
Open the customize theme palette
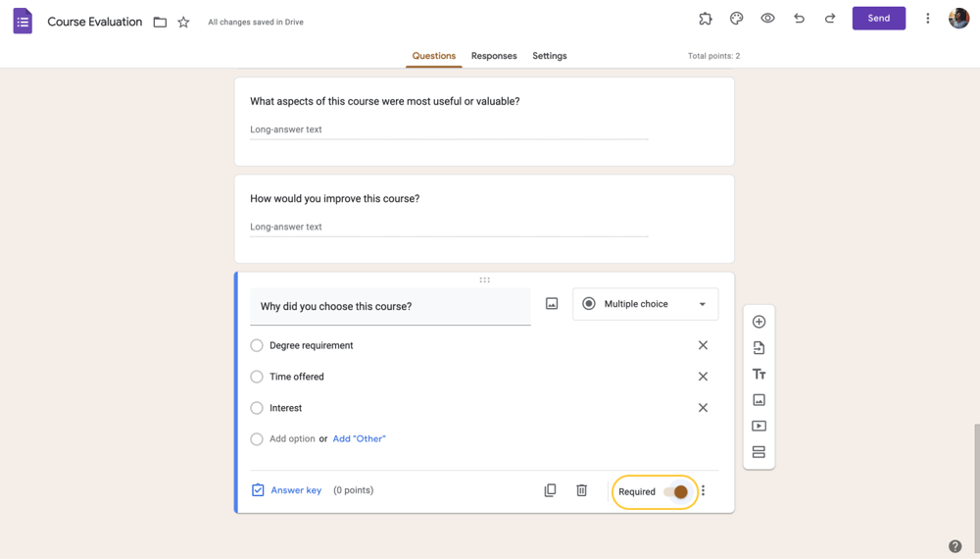pos(736,19)
